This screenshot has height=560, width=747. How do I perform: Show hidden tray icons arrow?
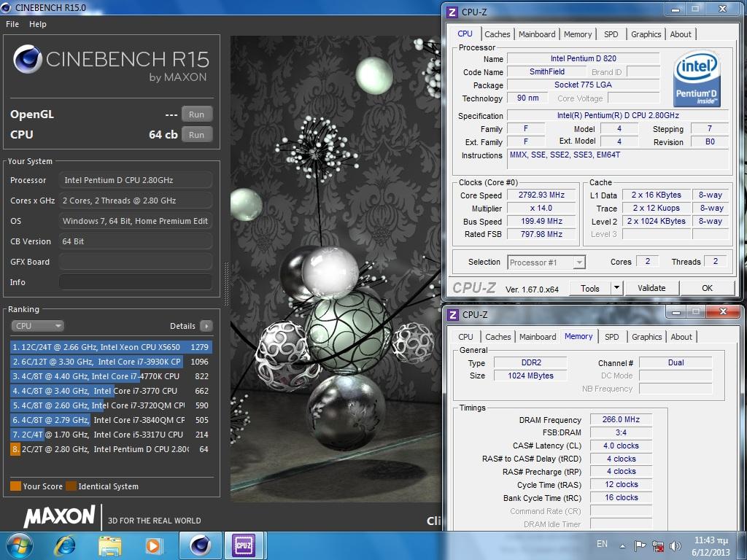622,545
